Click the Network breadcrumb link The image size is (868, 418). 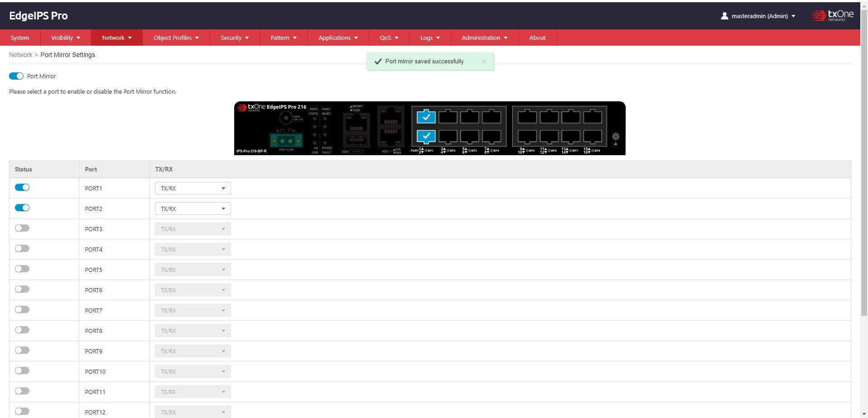pyautogui.click(x=20, y=54)
